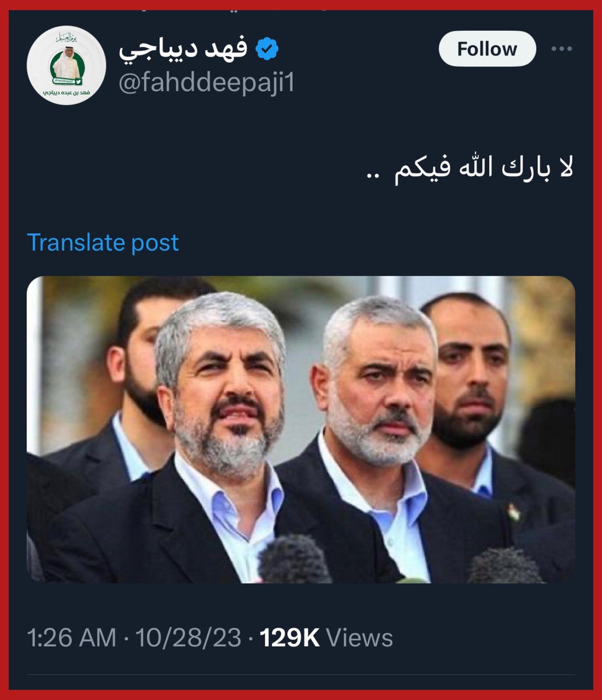This screenshot has height=700, width=602.
Task: Open the 129K Views count
Action: coord(326,638)
